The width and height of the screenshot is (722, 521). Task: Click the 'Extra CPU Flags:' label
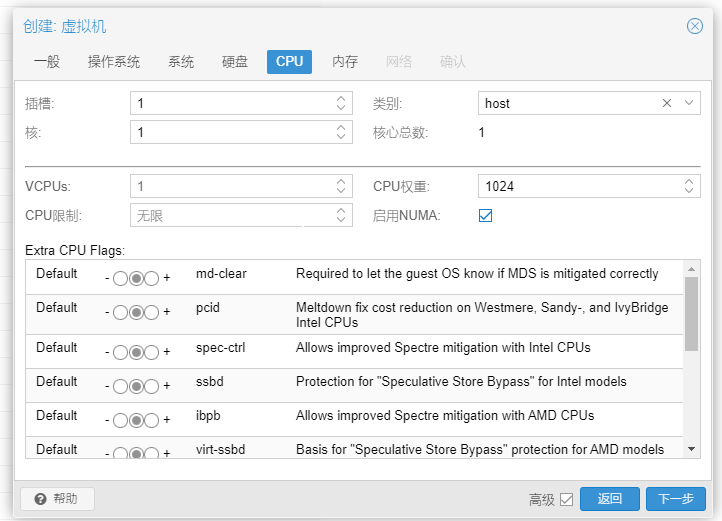[75, 251]
